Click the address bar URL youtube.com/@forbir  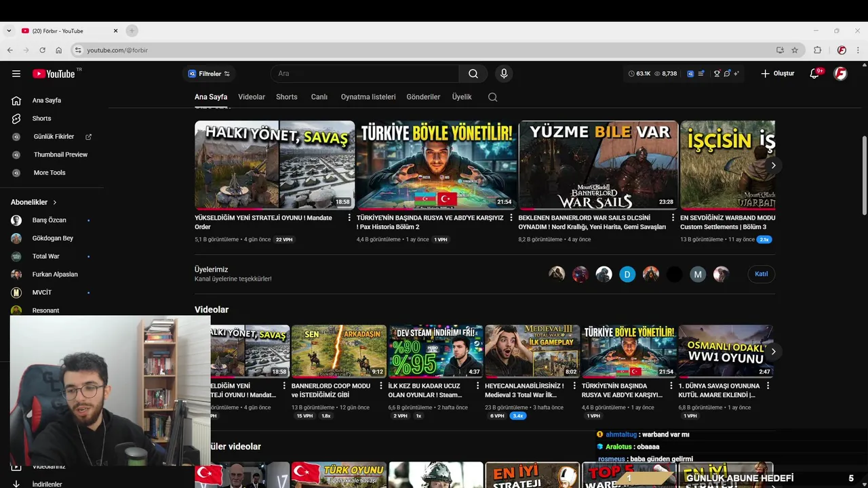pos(117,50)
